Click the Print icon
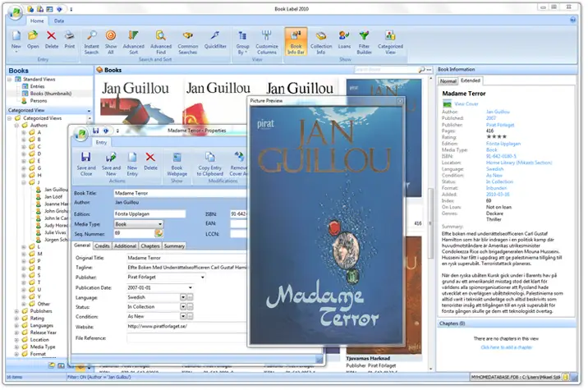The height and width of the screenshot is (390, 588). 69,40
